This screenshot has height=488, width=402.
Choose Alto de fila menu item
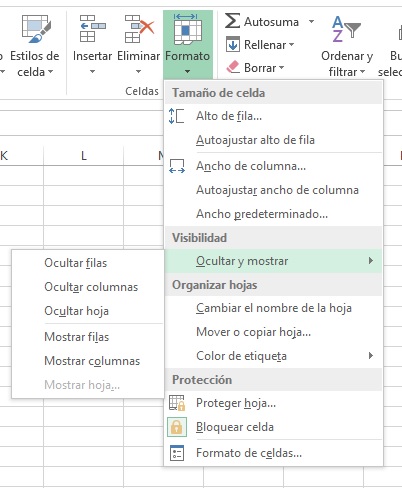[273, 116]
